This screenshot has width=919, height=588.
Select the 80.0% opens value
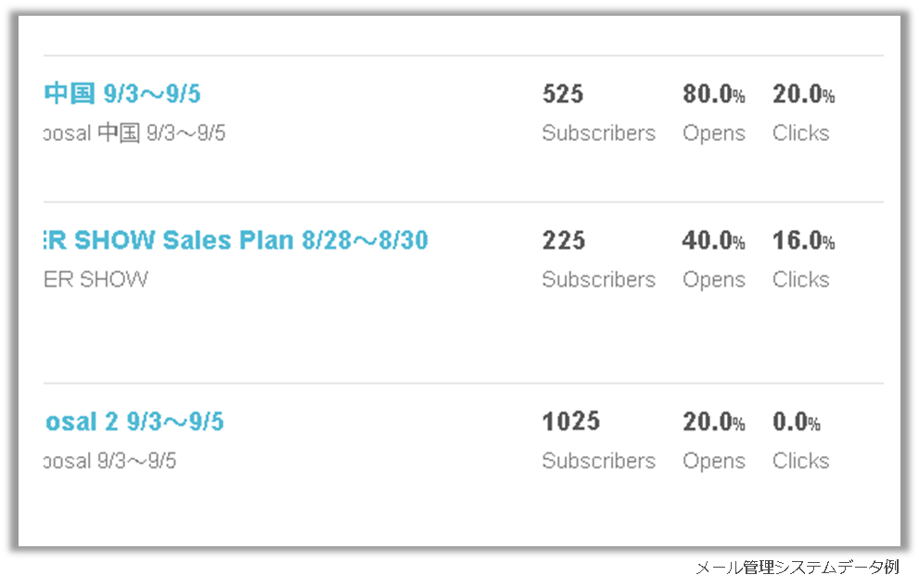[x=714, y=94]
